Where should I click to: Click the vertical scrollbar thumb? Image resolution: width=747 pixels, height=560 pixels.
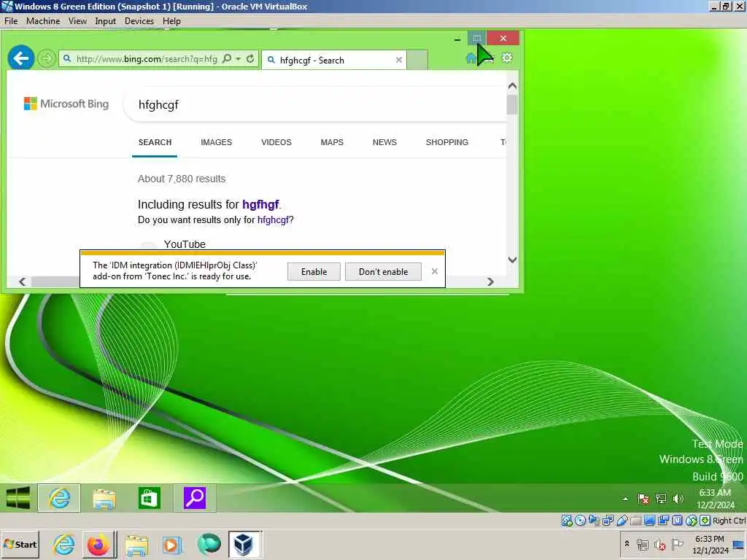point(512,105)
